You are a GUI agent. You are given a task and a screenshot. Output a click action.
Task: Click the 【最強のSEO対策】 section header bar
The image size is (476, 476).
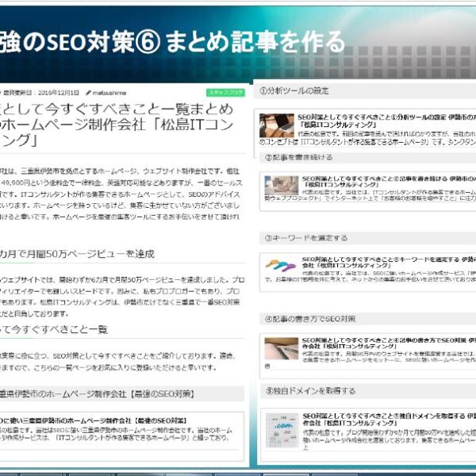119,393
